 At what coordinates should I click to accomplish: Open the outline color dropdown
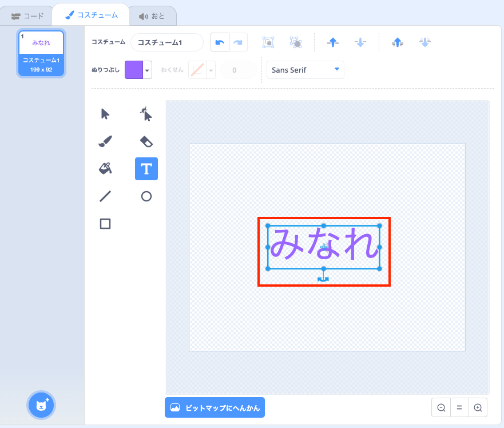(211, 70)
